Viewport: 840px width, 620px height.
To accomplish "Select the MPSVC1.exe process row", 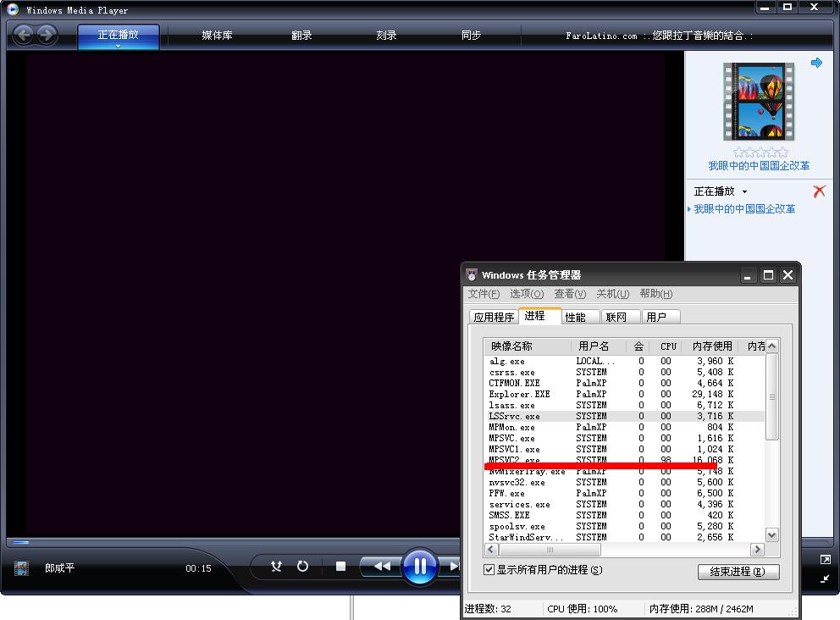I will [x=624, y=449].
